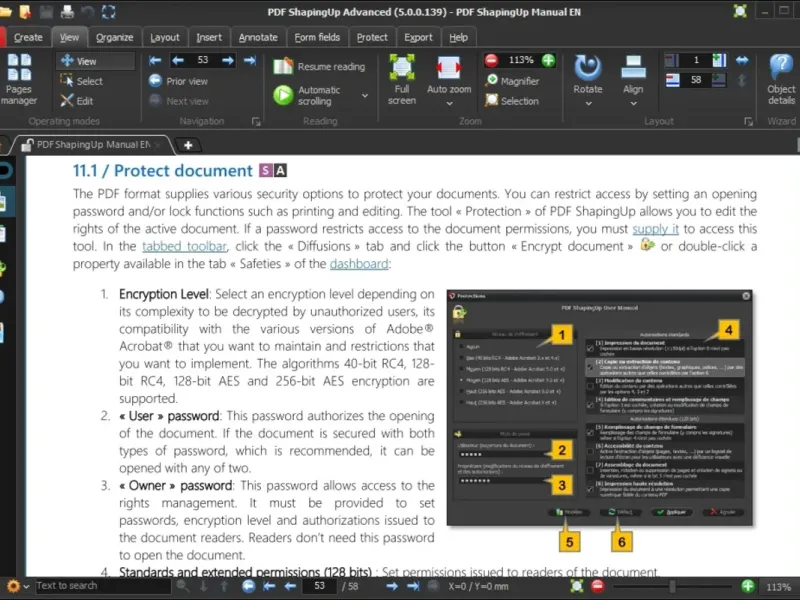Go to first page in ribbon Navigation
The height and width of the screenshot is (600, 800).
tap(155, 61)
